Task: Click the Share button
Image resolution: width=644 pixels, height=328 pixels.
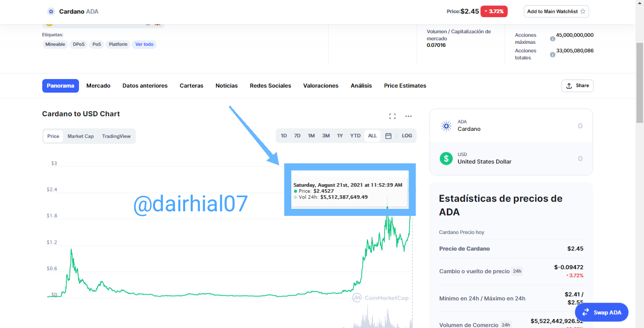Action: pyautogui.click(x=578, y=86)
